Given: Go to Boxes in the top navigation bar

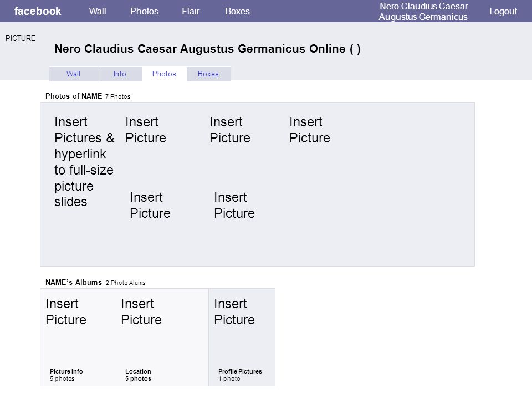Looking at the screenshot, I should [x=238, y=11].
